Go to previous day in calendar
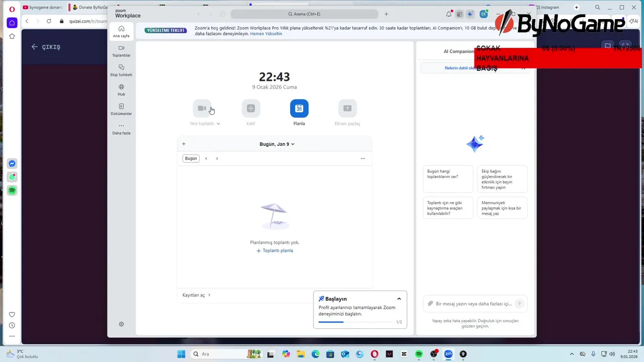The image size is (644, 362). click(x=206, y=158)
